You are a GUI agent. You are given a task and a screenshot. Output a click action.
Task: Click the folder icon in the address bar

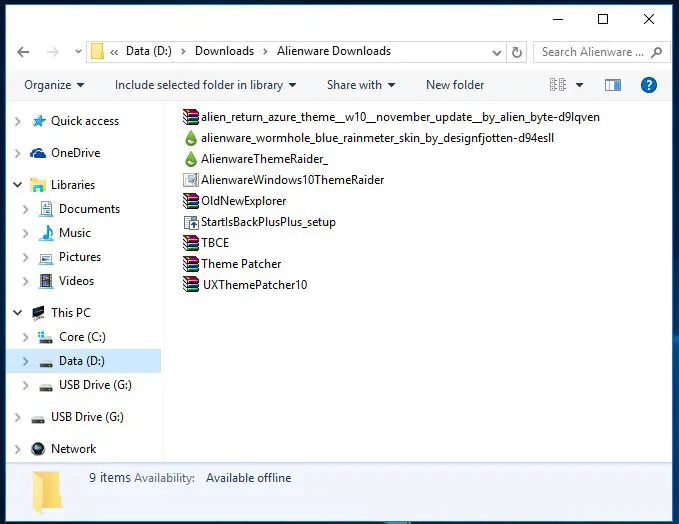(x=97, y=51)
